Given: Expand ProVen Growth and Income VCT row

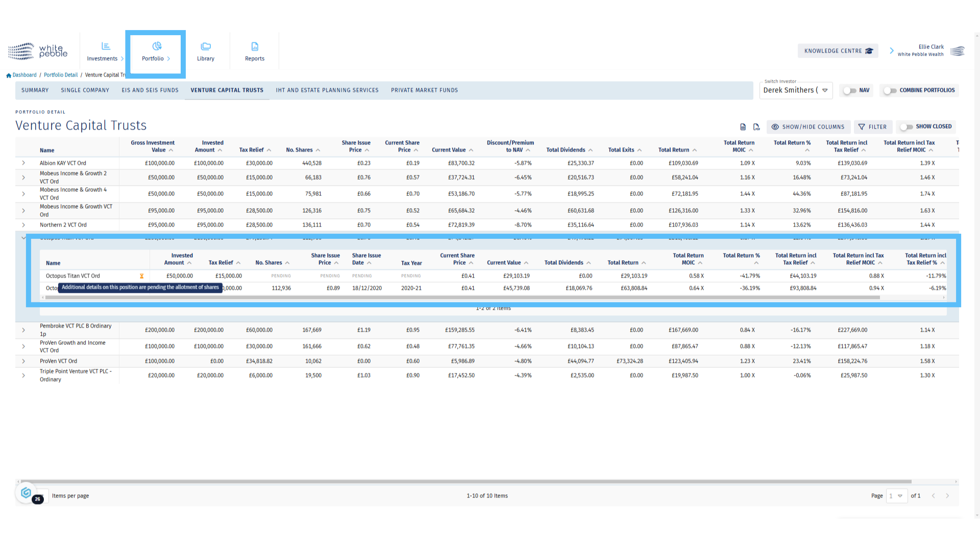Looking at the screenshot, I should point(23,346).
